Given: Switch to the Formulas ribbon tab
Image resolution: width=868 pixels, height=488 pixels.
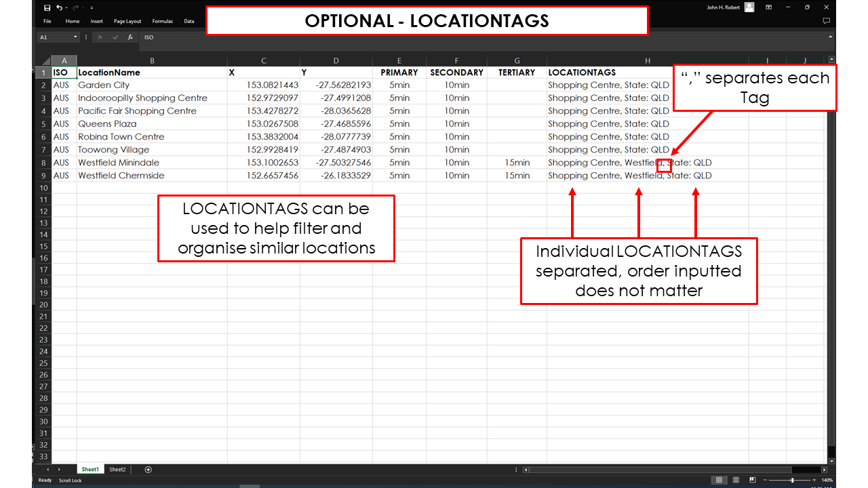Looking at the screenshot, I should click(162, 21).
